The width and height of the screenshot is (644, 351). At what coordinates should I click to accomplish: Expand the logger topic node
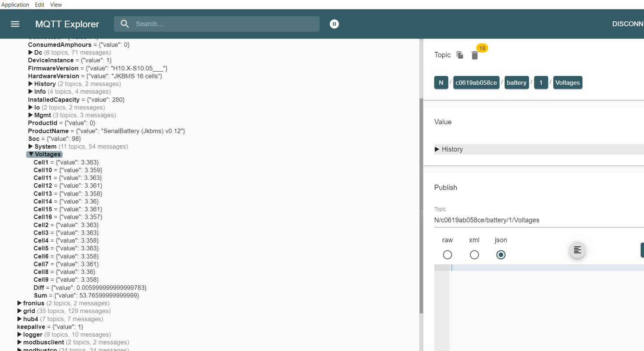[x=20, y=334]
